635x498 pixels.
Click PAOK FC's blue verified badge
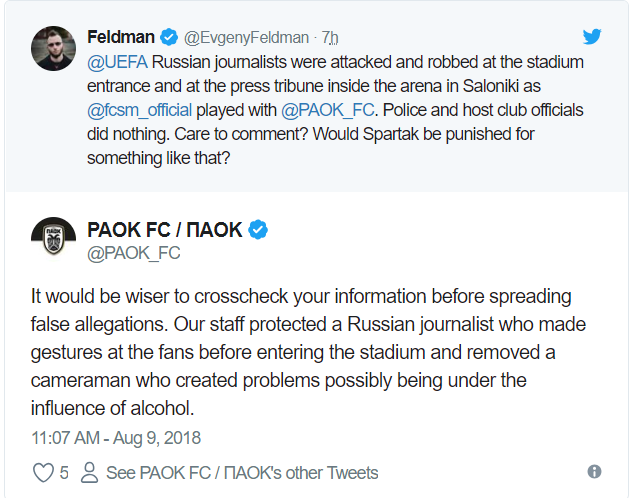tap(258, 230)
